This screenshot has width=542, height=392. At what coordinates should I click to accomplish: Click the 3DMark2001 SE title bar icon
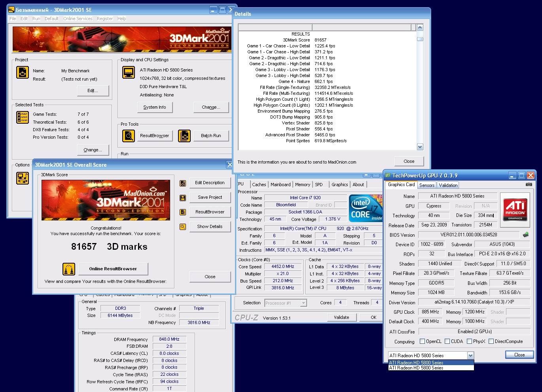[11, 10]
